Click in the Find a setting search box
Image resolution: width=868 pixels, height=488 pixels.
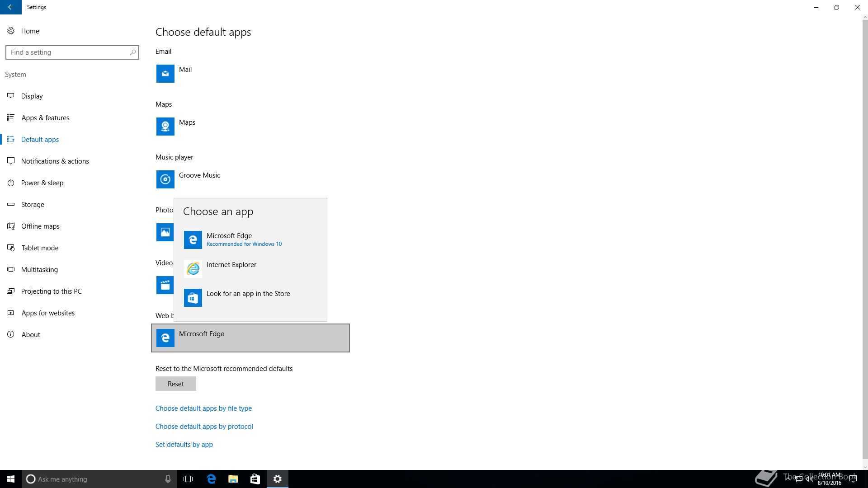click(x=72, y=52)
